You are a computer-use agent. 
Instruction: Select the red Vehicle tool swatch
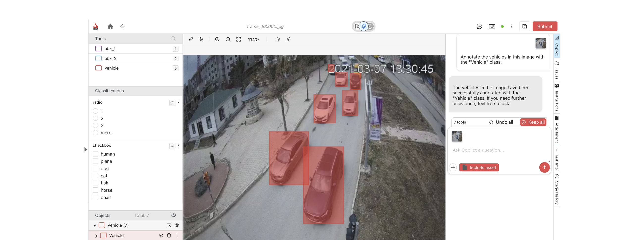98,68
